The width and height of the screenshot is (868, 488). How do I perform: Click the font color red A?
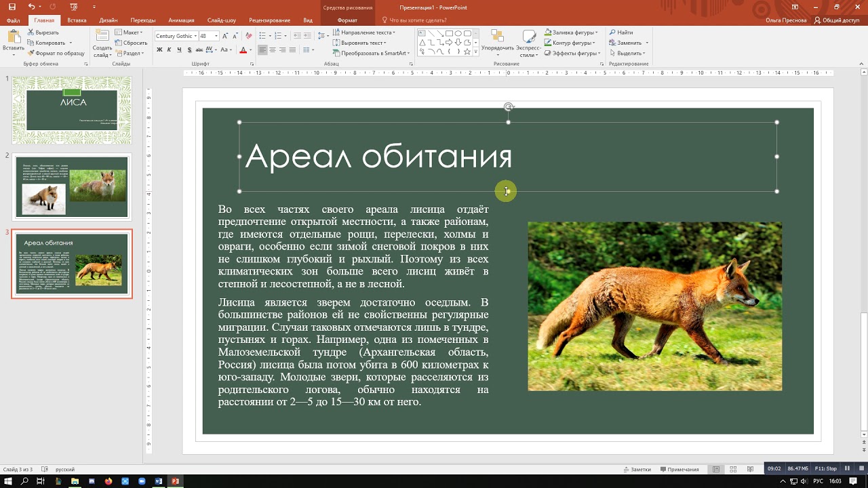coord(243,50)
